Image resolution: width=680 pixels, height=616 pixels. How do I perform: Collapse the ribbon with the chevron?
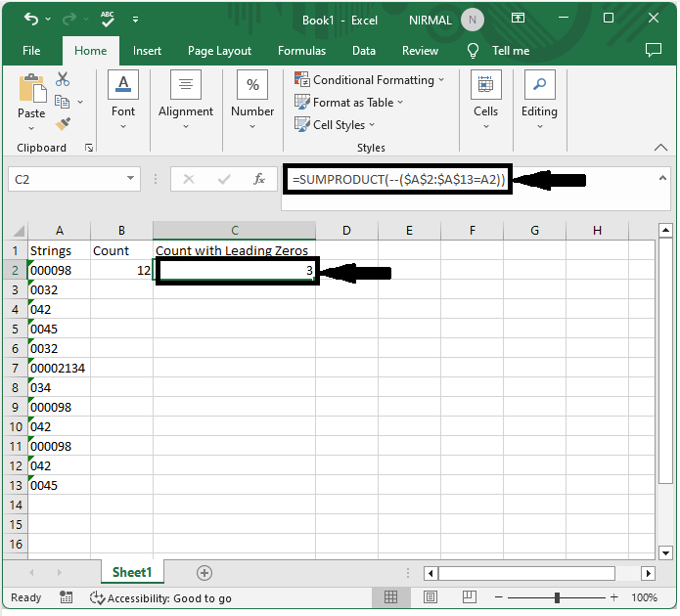point(660,148)
